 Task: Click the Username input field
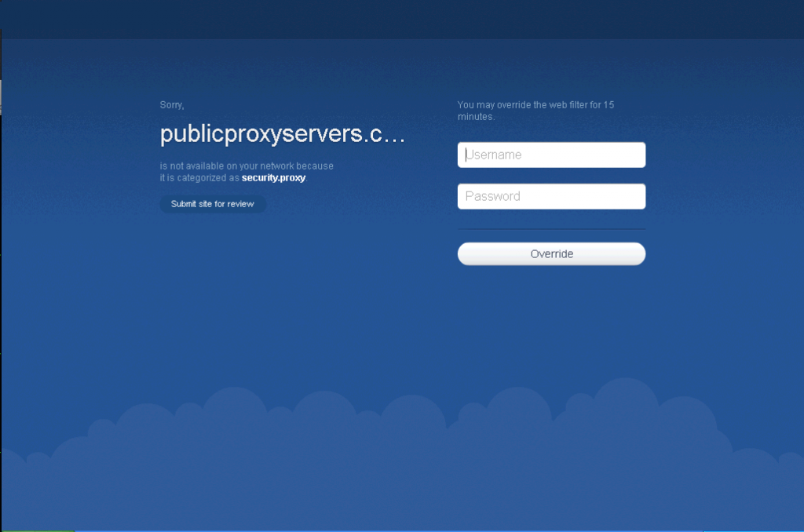pyautogui.click(x=551, y=155)
